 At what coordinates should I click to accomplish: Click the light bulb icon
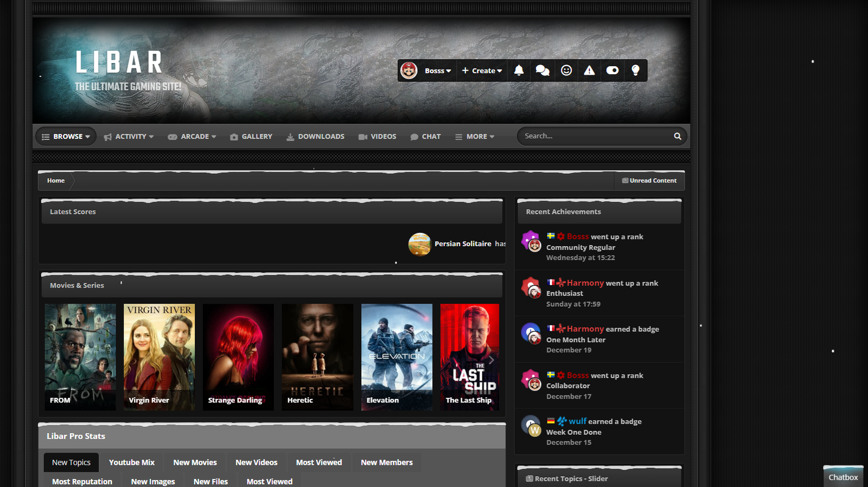point(635,71)
